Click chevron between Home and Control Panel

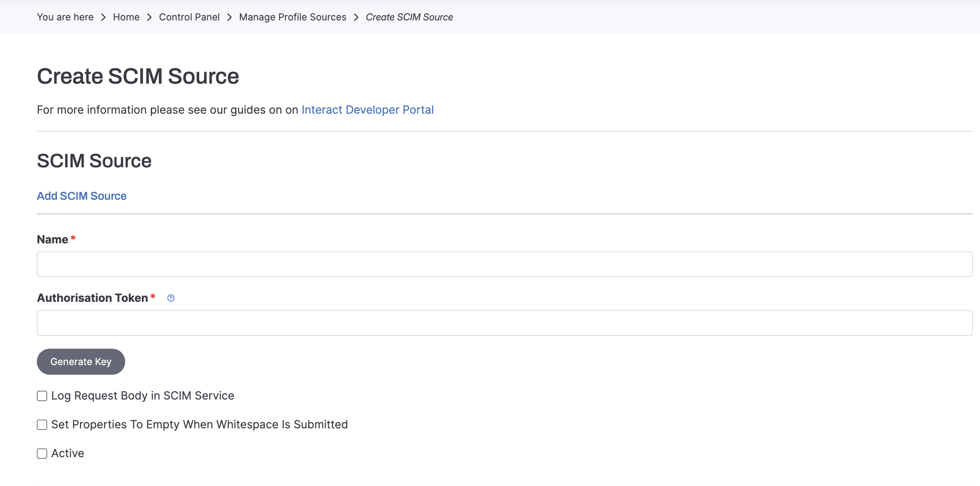pyautogui.click(x=149, y=17)
